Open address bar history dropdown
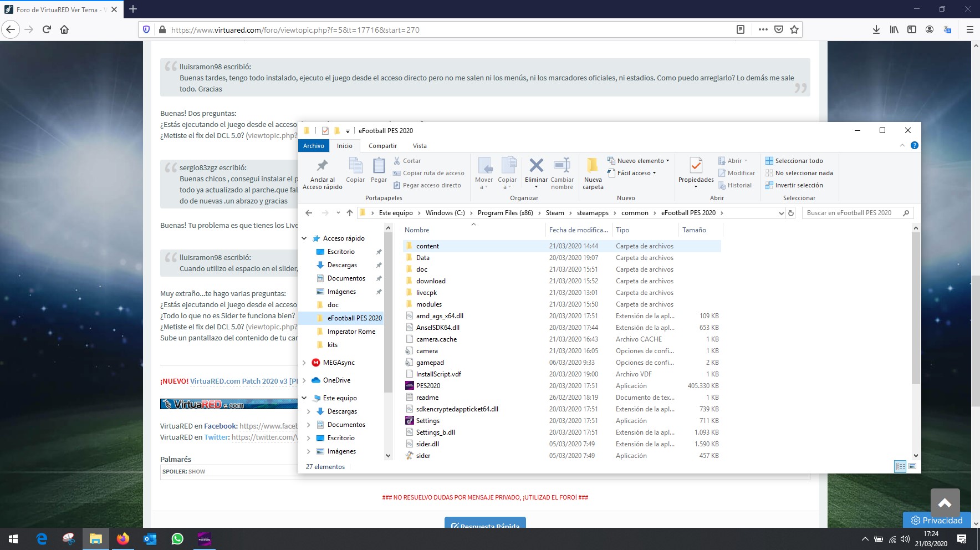The height and width of the screenshot is (550, 980). tap(782, 213)
